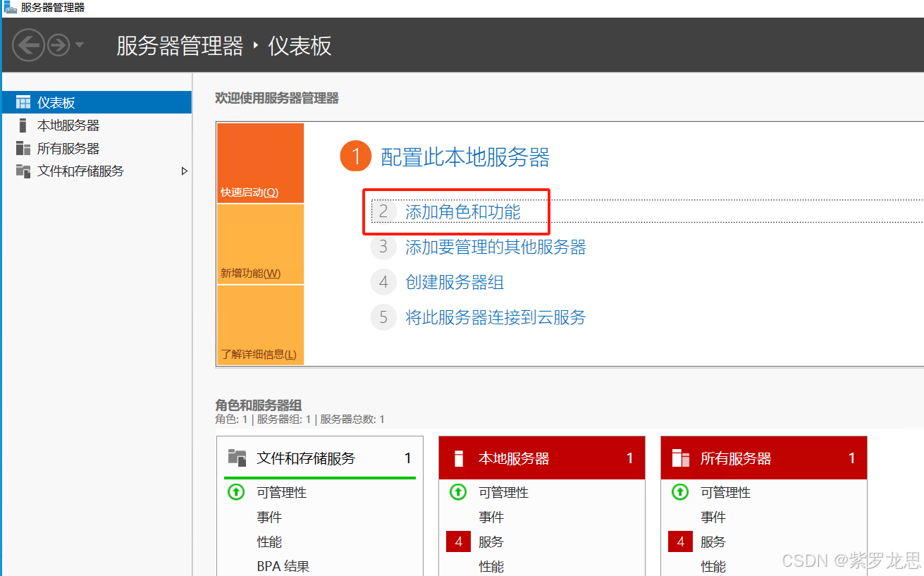Click 性能 in 本地服务器 tile
This screenshot has height=576, width=924.
click(491, 566)
